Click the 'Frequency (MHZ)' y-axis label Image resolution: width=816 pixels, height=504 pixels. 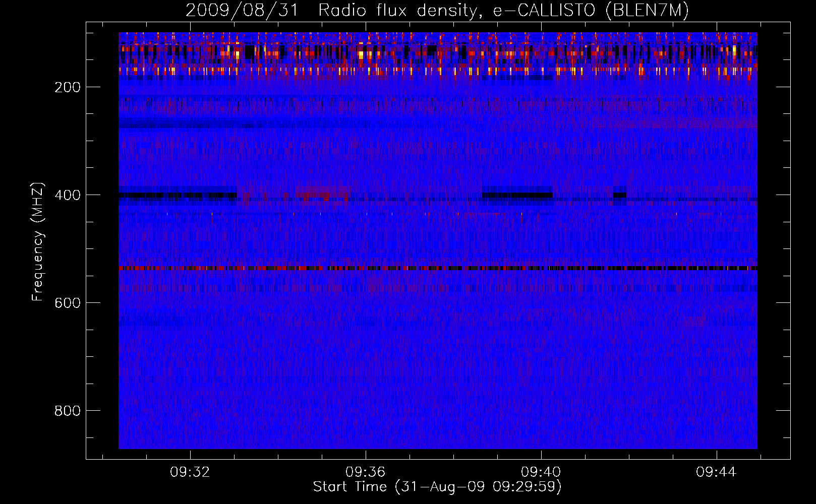(38, 242)
